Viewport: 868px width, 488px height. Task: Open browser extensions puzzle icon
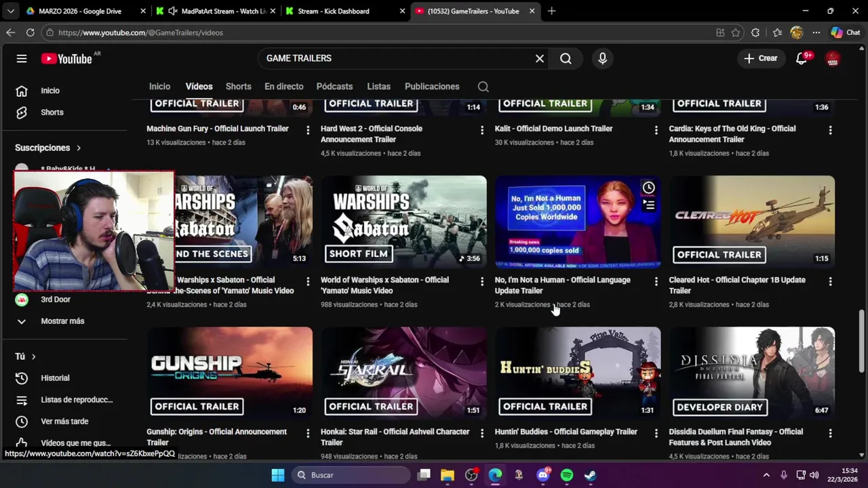point(755,33)
